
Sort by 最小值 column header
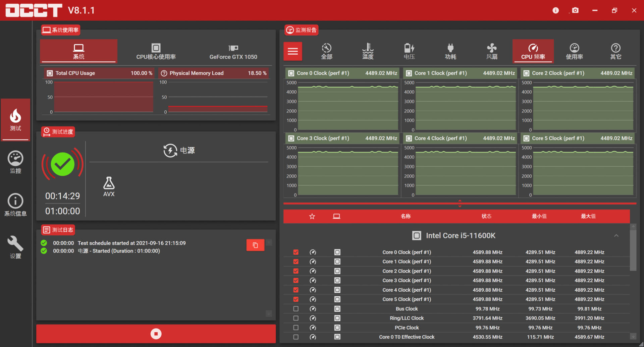tap(539, 216)
